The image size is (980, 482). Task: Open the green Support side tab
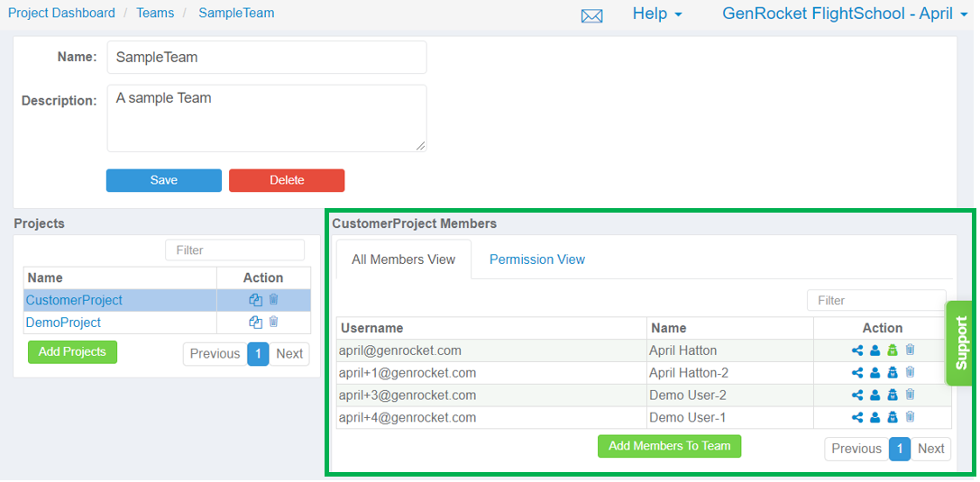tap(962, 343)
